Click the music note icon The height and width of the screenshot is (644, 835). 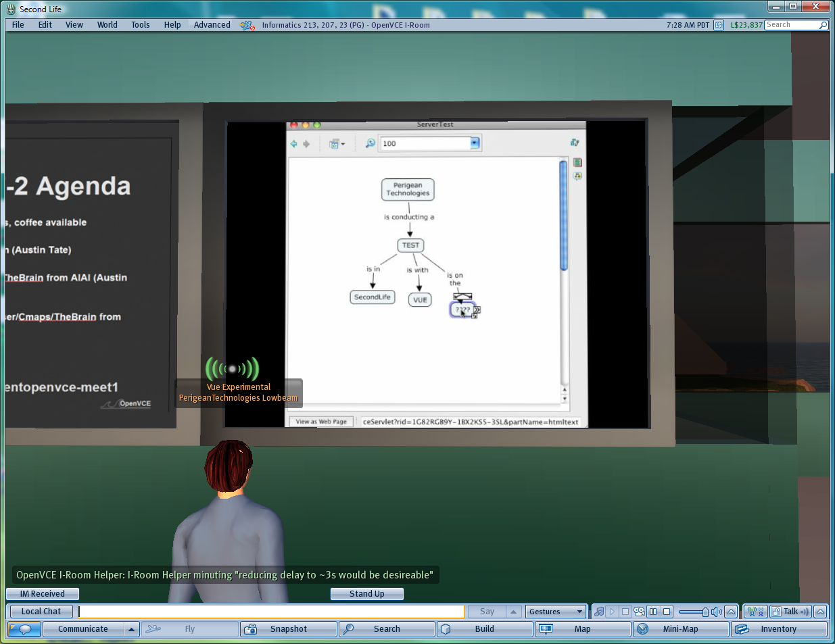[x=599, y=612]
